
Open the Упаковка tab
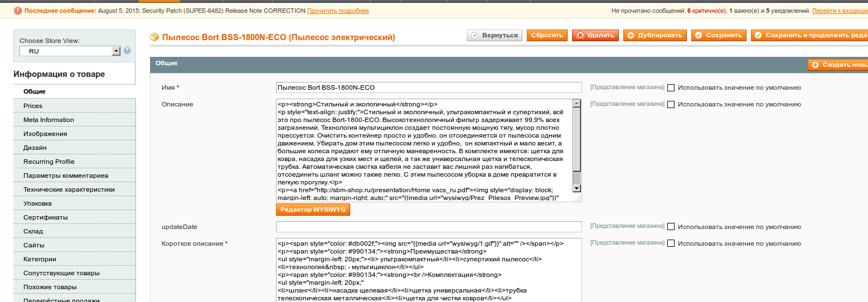(75, 203)
